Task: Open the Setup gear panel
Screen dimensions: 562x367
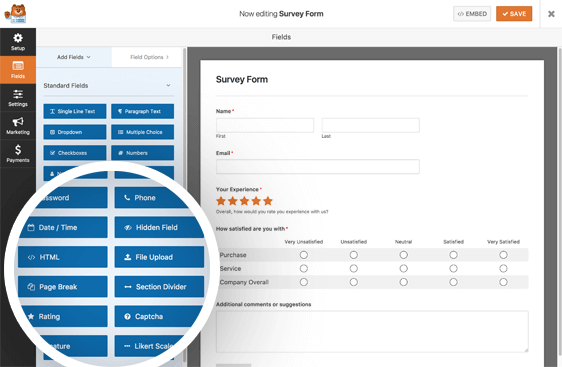Action: 18,42
